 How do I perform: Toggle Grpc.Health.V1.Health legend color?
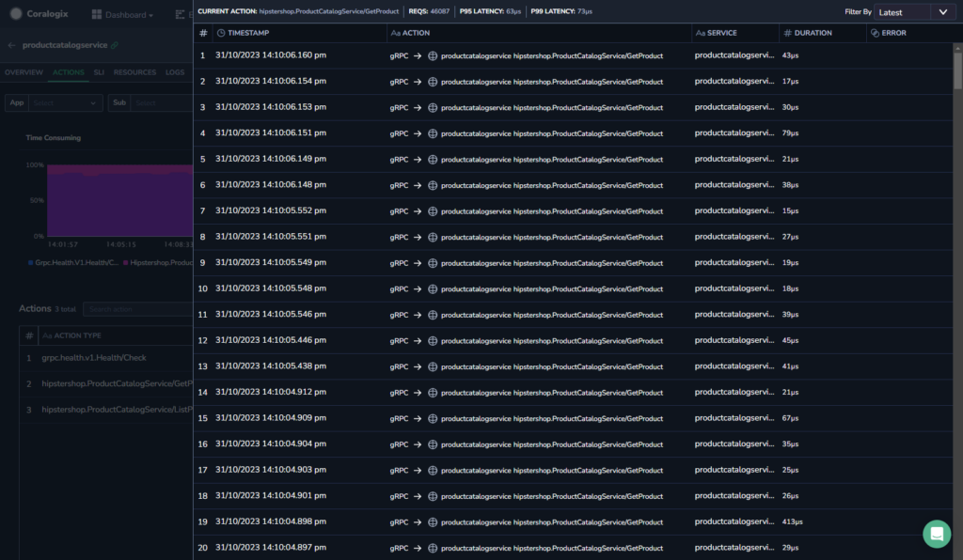(31, 262)
